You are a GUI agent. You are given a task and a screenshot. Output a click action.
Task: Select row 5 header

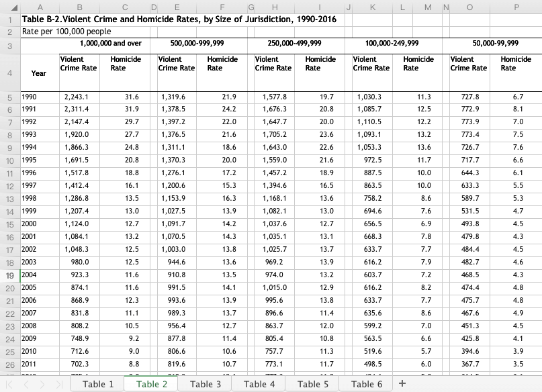point(10,97)
